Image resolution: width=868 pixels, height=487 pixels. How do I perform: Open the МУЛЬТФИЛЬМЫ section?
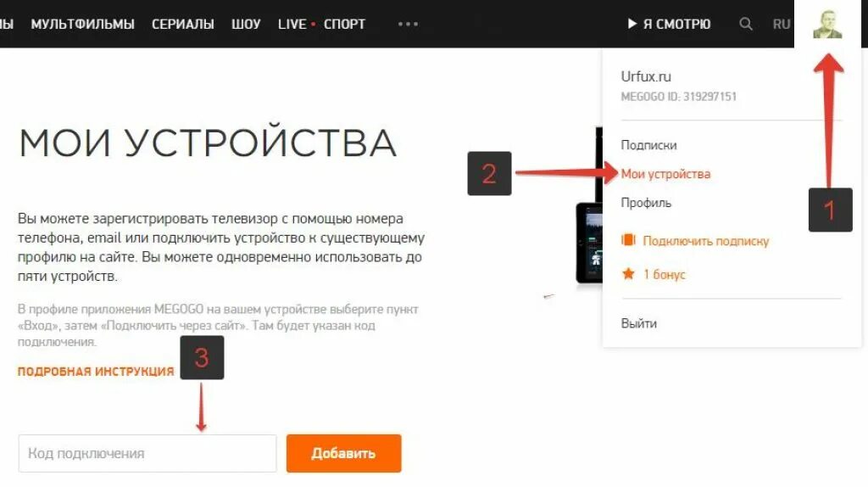coord(82,25)
